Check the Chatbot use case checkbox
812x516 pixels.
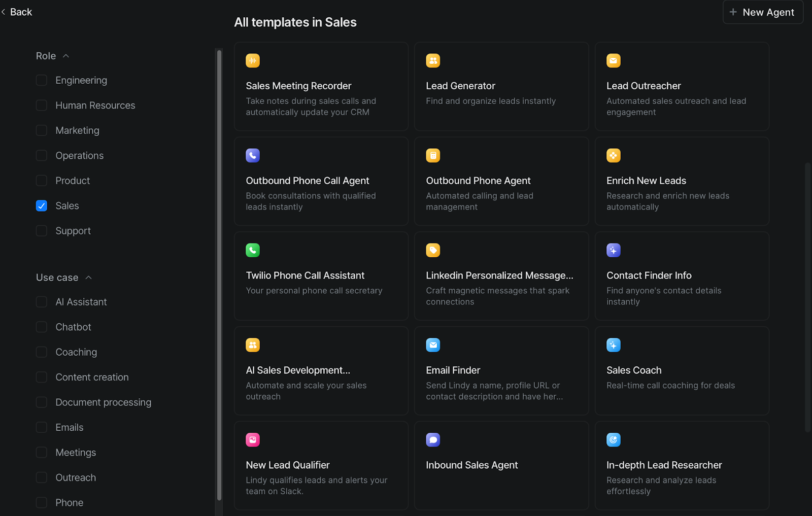[x=42, y=327]
